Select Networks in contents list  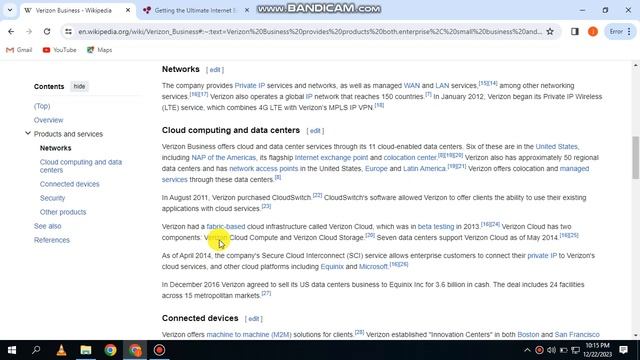[x=56, y=148]
